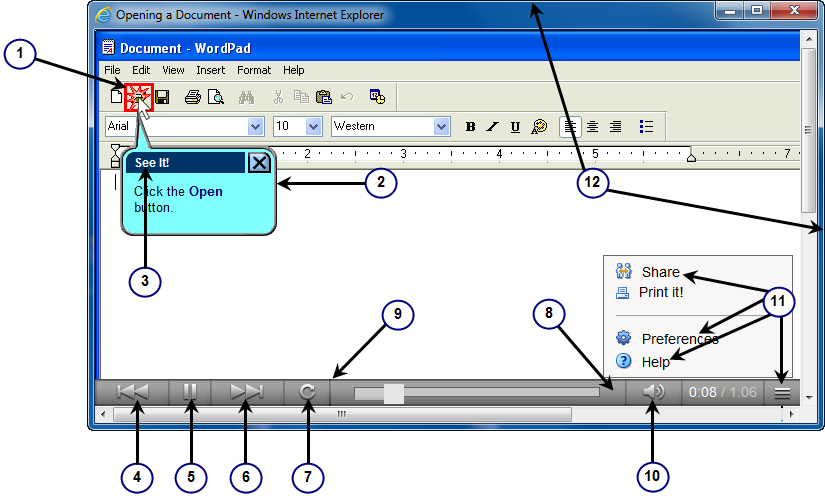The width and height of the screenshot is (825, 498).
Task: Click the horizontal scrollbar left arrow
Action: point(103,414)
